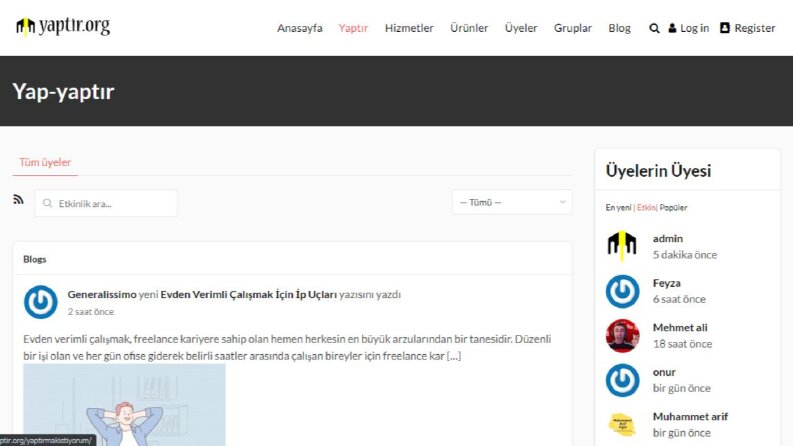Click the Muhammet arif member name
Image resolution: width=793 pixels, height=446 pixels.
[690, 416]
